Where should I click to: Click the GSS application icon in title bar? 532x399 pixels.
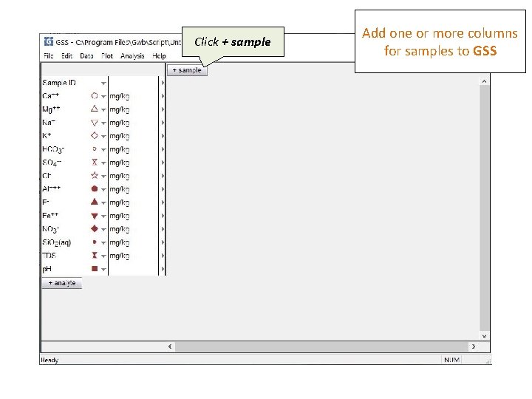click(x=49, y=41)
